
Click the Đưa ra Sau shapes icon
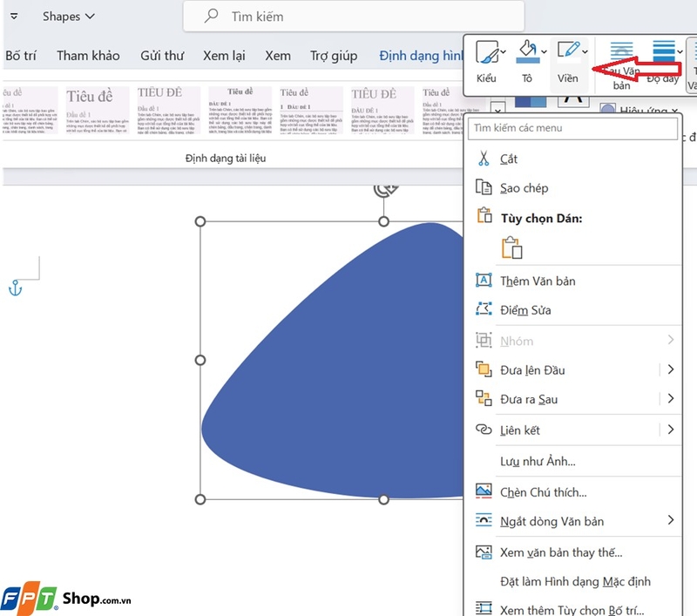pyautogui.click(x=484, y=399)
